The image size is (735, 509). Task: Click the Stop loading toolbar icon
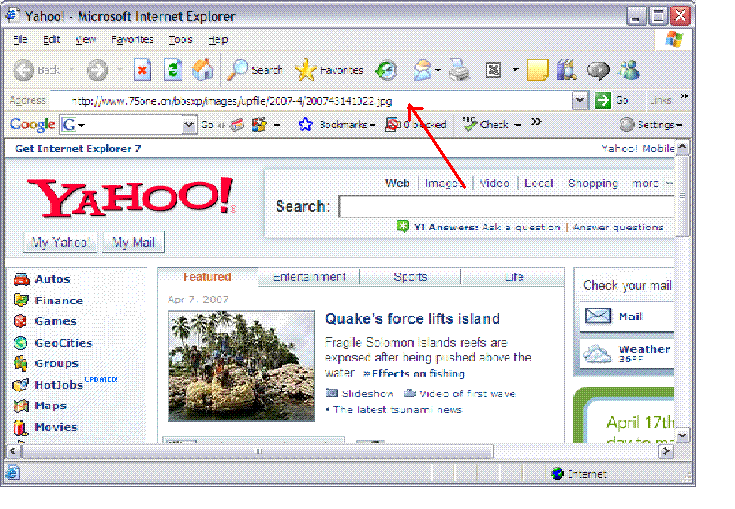pyautogui.click(x=143, y=70)
